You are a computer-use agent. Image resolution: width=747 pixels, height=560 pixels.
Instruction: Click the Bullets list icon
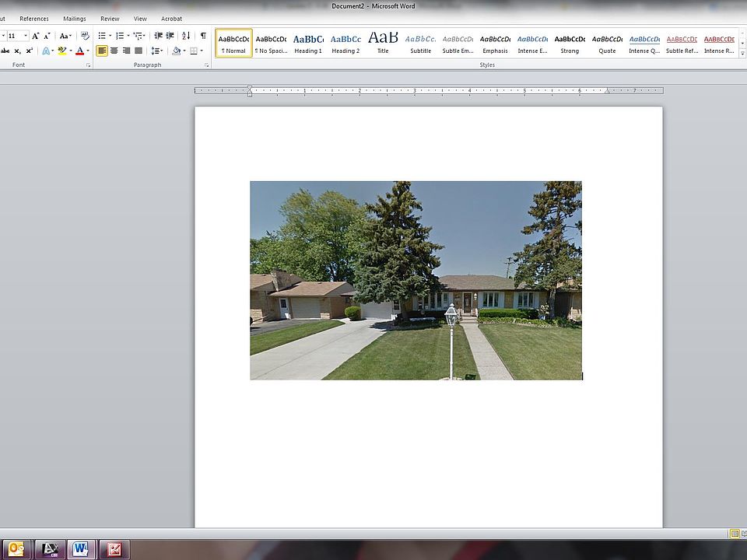(x=101, y=36)
